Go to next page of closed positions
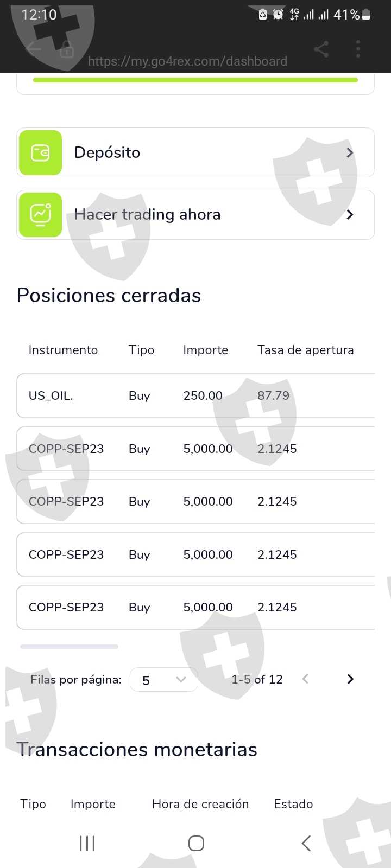Viewport: 391px width, 868px height. click(350, 679)
